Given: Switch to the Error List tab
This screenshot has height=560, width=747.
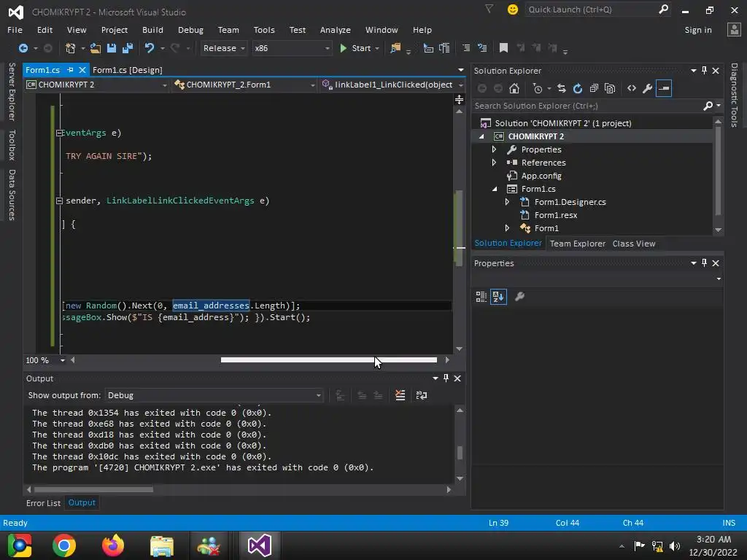Looking at the screenshot, I should [43, 503].
